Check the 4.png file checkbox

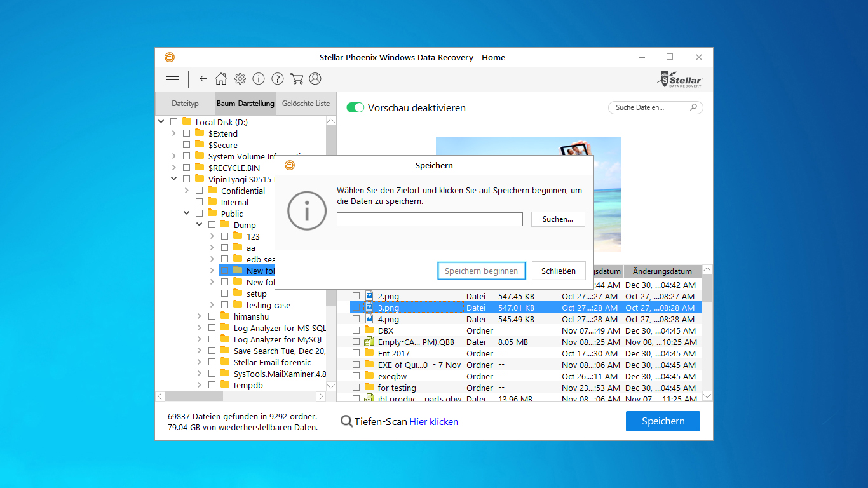[x=356, y=319]
